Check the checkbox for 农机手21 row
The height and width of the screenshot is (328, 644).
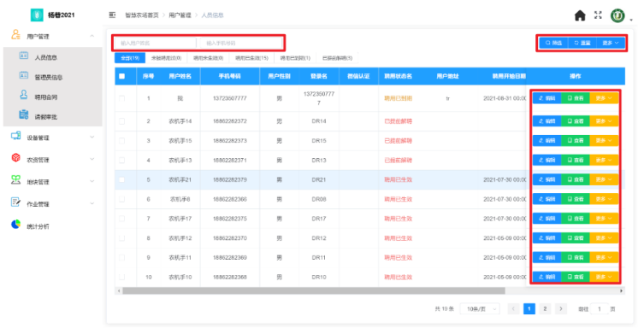click(122, 179)
